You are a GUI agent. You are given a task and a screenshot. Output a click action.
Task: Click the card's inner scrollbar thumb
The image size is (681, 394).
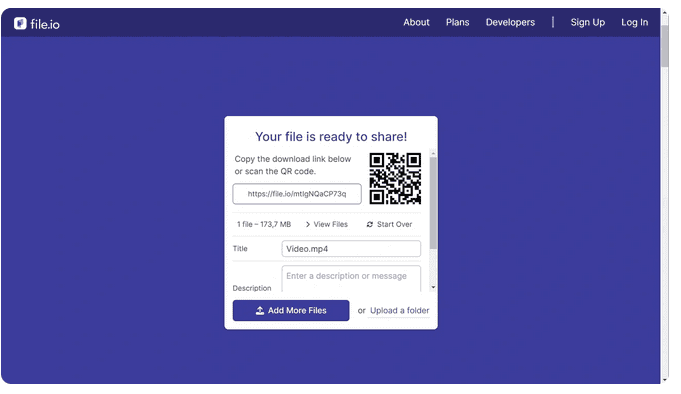(x=433, y=203)
